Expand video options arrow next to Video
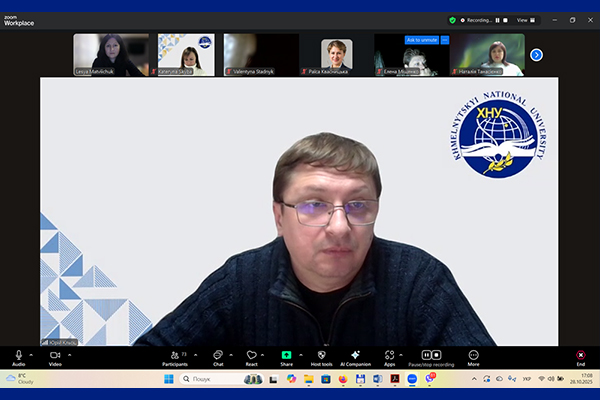The image size is (600, 400). (69, 354)
